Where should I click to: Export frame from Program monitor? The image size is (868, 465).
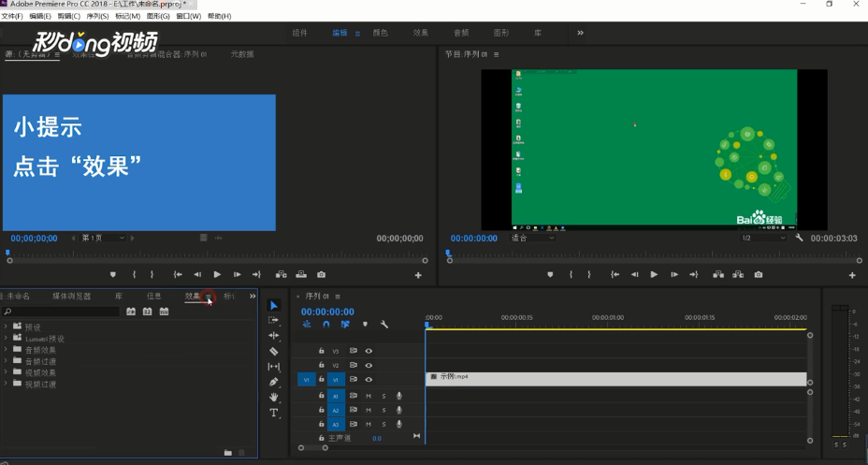759,274
